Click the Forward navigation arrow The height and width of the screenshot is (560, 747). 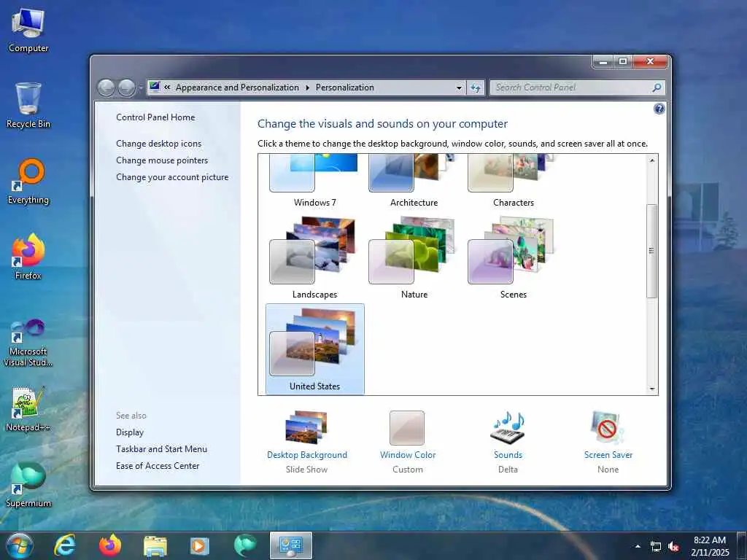tap(126, 87)
